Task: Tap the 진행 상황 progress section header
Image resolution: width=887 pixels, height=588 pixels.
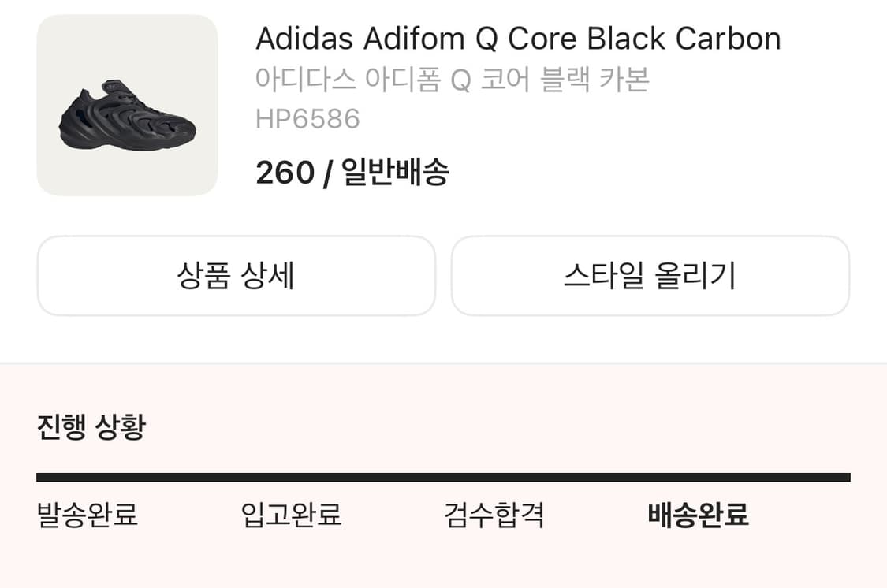Action: point(89,424)
